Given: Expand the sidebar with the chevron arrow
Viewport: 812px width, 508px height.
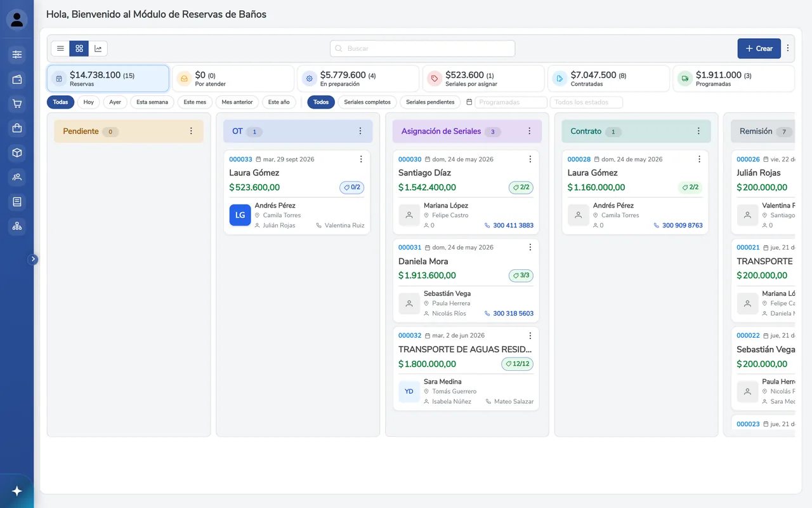Looking at the screenshot, I should tap(34, 259).
